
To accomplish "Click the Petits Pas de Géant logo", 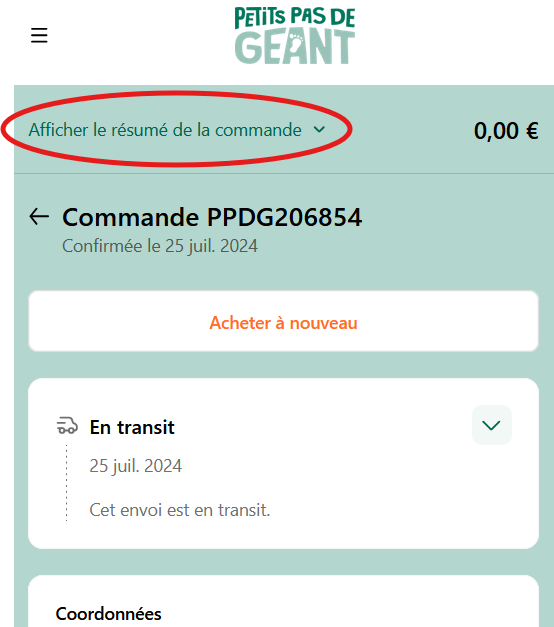I will tap(295, 35).
